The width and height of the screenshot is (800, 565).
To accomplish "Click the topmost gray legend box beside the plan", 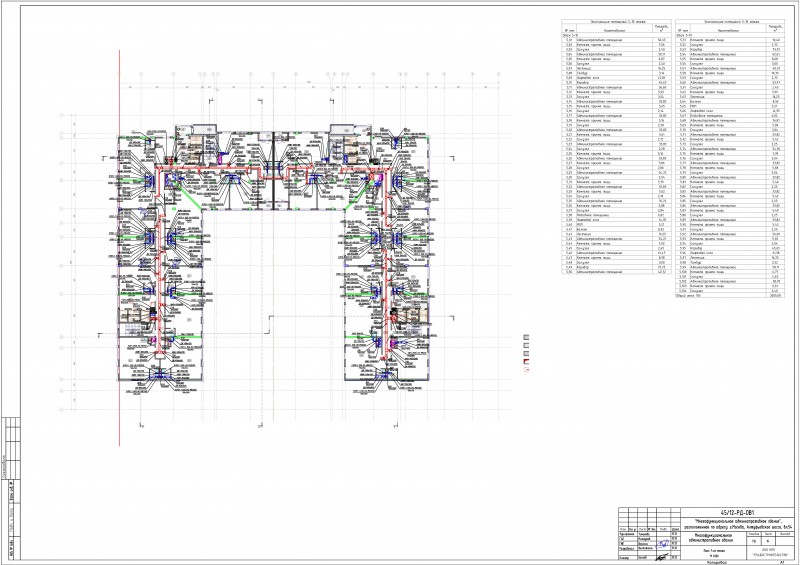I will click(527, 337).
